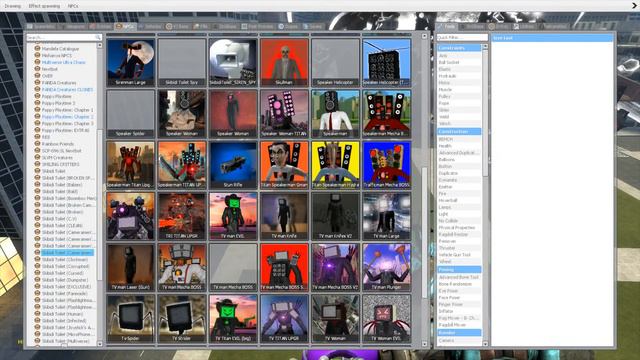Open the NPCs menu in top bar

click(x=73, y=6)
